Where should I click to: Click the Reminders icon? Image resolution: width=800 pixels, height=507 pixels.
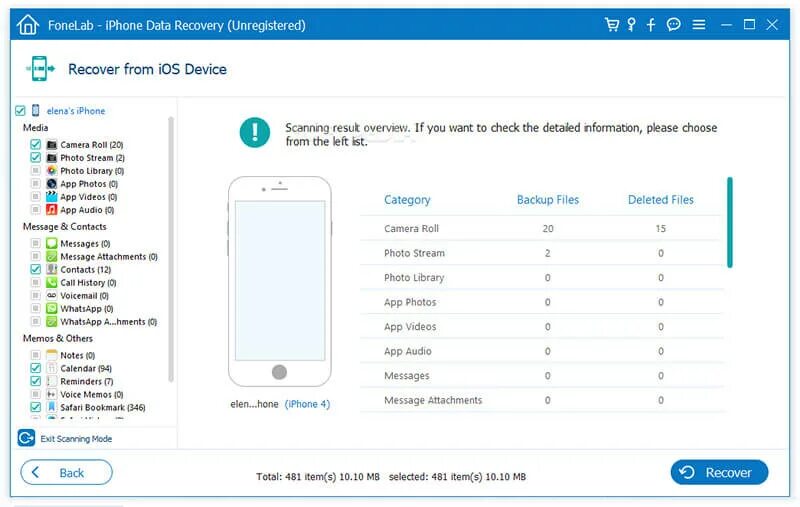pyautogui.click(x=52, y=381)
